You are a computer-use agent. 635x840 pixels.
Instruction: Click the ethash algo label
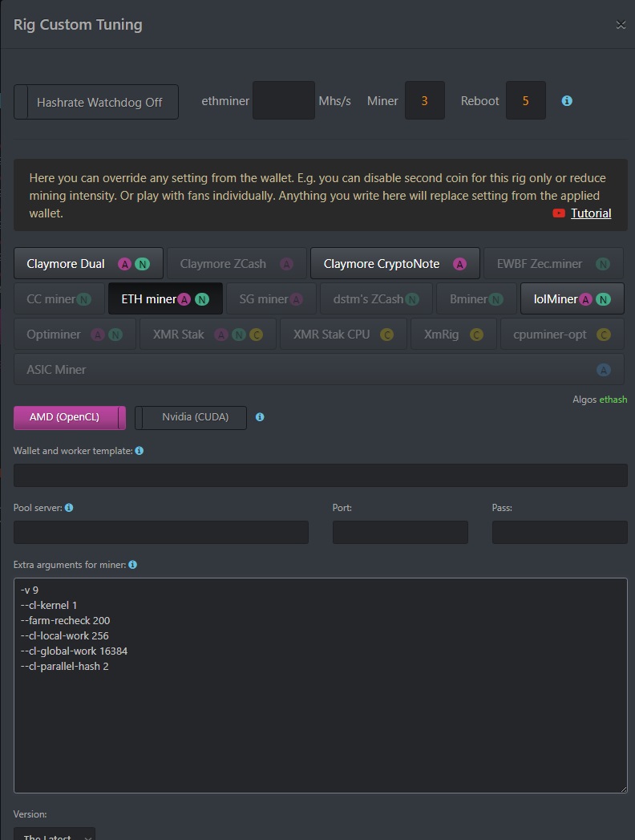pyautogui.click(x=613, y=400)
